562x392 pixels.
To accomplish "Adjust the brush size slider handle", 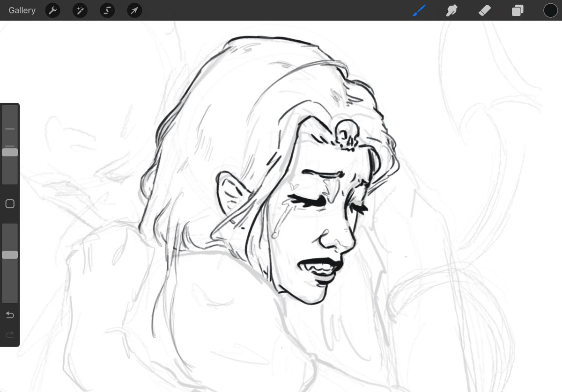I will [x=10, y=152].
